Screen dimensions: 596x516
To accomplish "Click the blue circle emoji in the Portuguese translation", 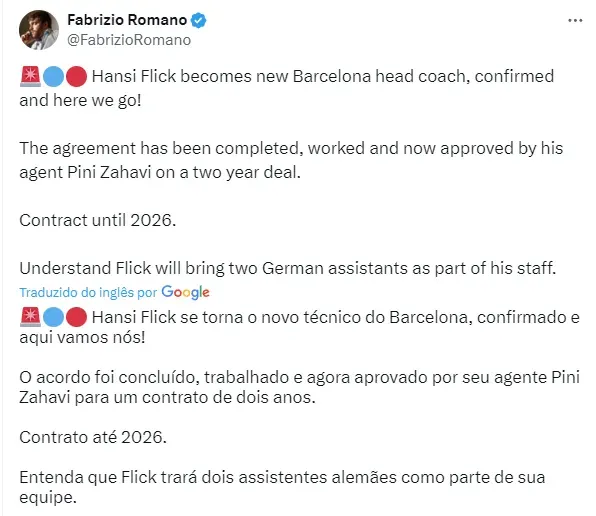I will [53, 317].
